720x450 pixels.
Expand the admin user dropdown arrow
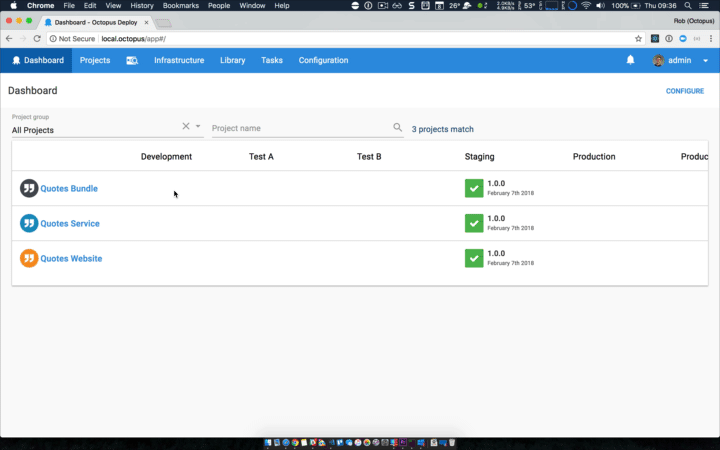coord(705,61)
